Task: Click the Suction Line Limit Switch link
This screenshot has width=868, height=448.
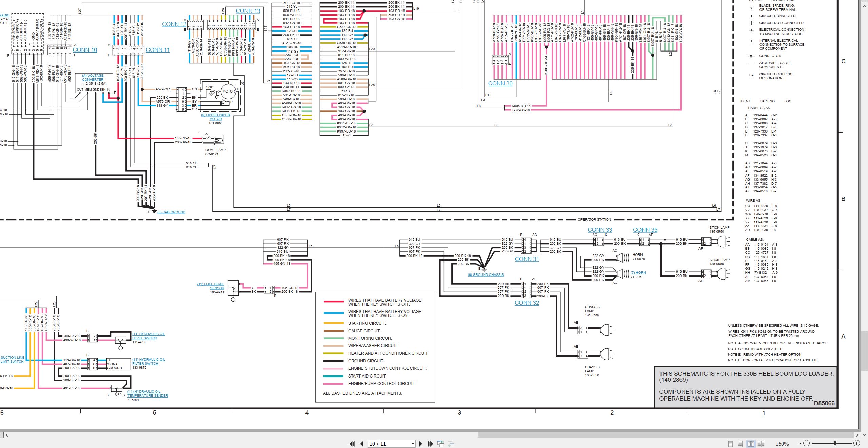Action: coord(12,360)
